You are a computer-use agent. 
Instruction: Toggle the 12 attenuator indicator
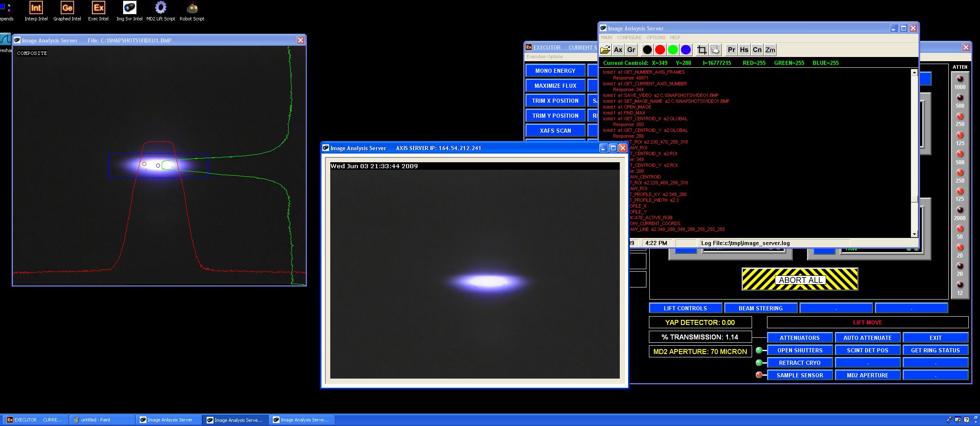[x=960, y=285]
